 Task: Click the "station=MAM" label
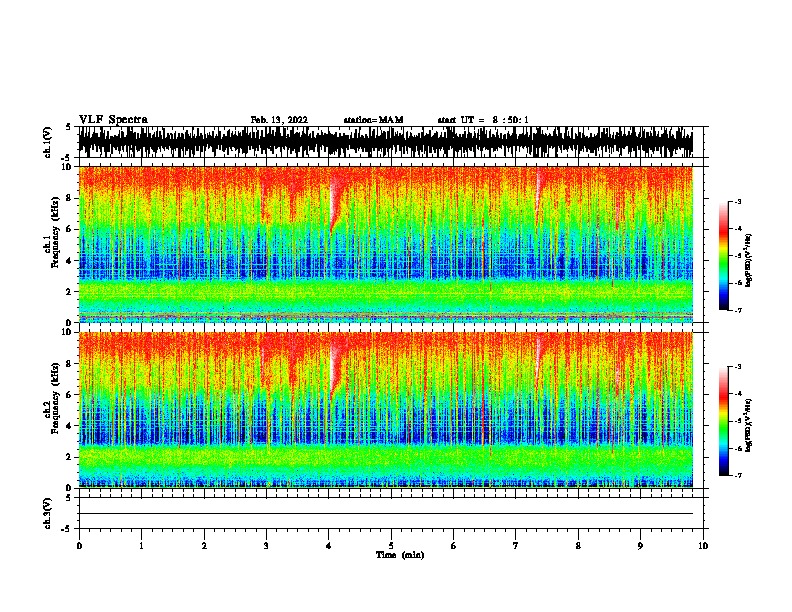point(373,120)
